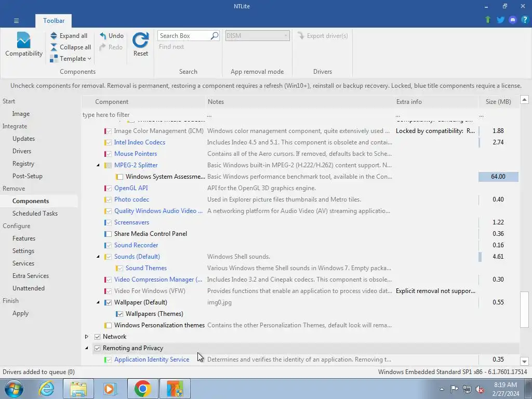Open the Apply page
532x399 pixels.
point(20,313)
